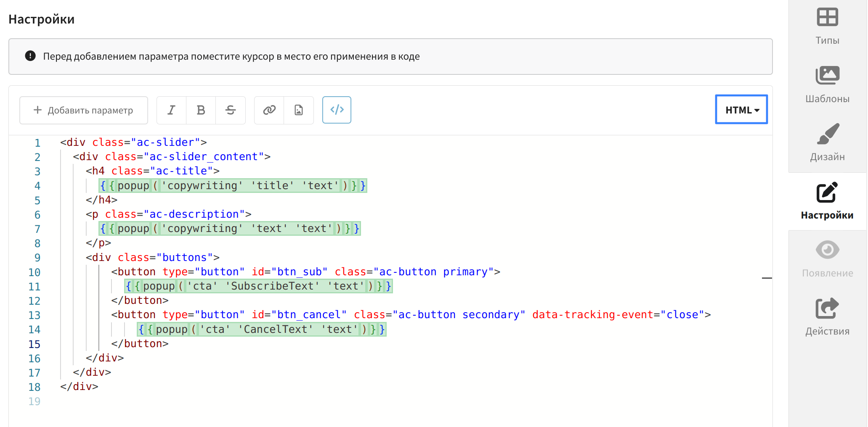This screenshot has width=868, height=427.
Task: Click the "btn_sub" id value
Action: [x=299, y=272]
